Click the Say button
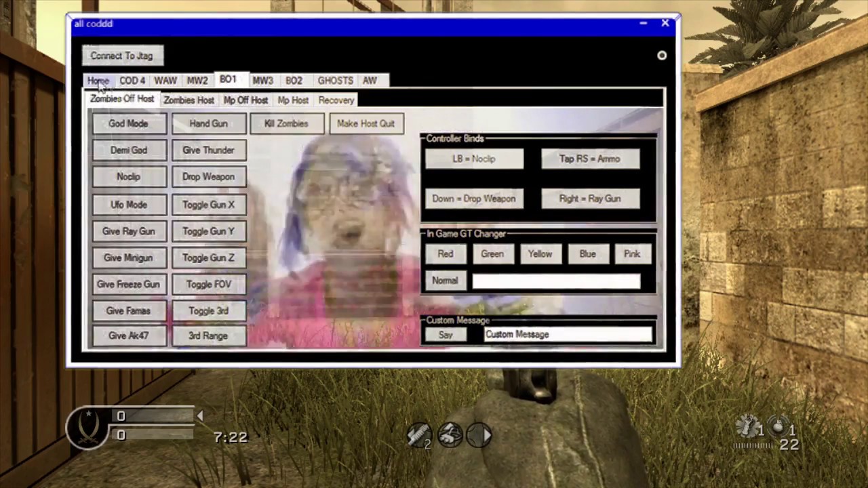This screenshot has height=488, width=868. pos(446,335)
